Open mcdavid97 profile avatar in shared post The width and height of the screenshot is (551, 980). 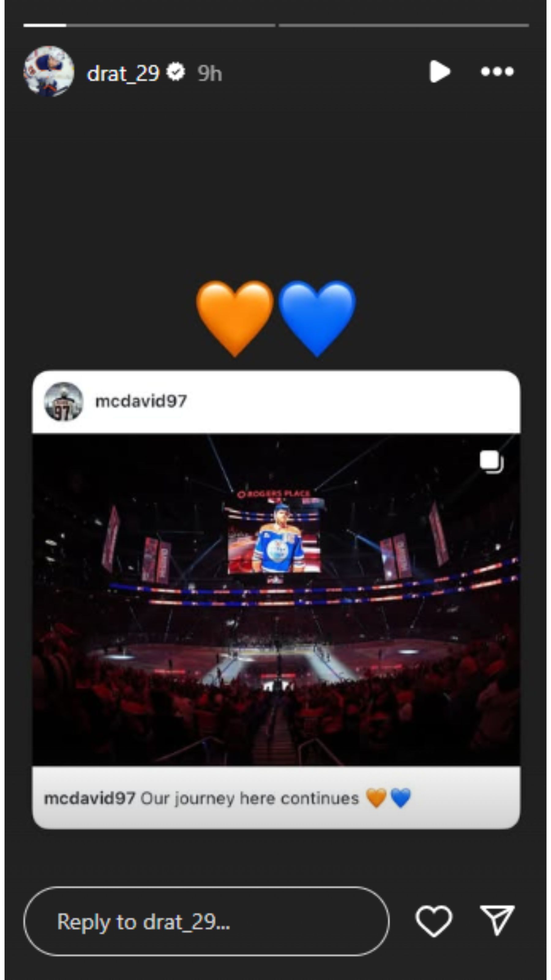click(x=63, y=401)
